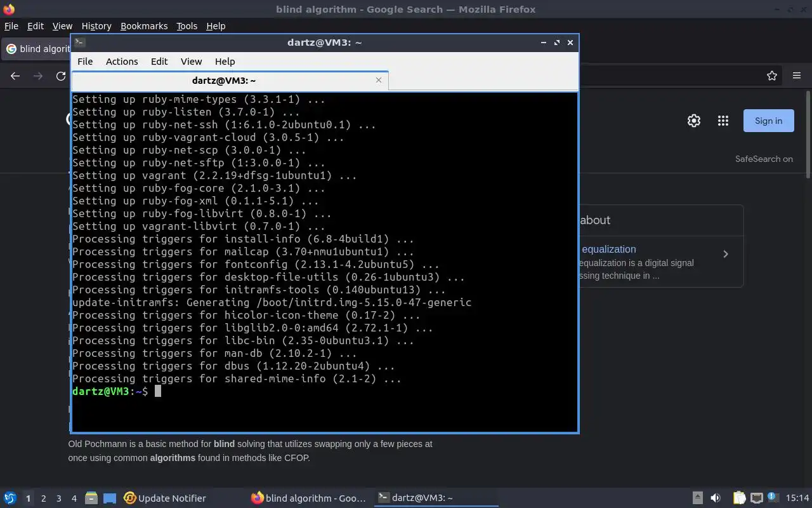Click the removable media eject tray icon
Image resolution: width=812 pixels, height=508 pixels.
click(x=697, y=498)
